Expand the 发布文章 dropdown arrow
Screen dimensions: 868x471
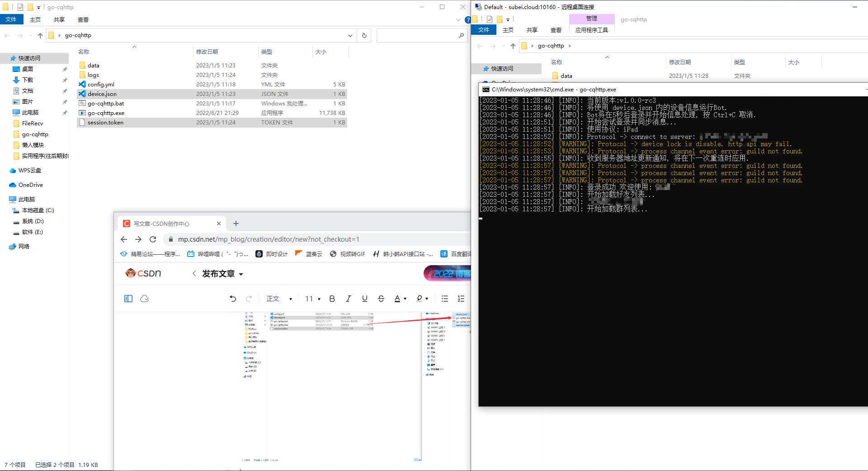(x=241, y=274)
